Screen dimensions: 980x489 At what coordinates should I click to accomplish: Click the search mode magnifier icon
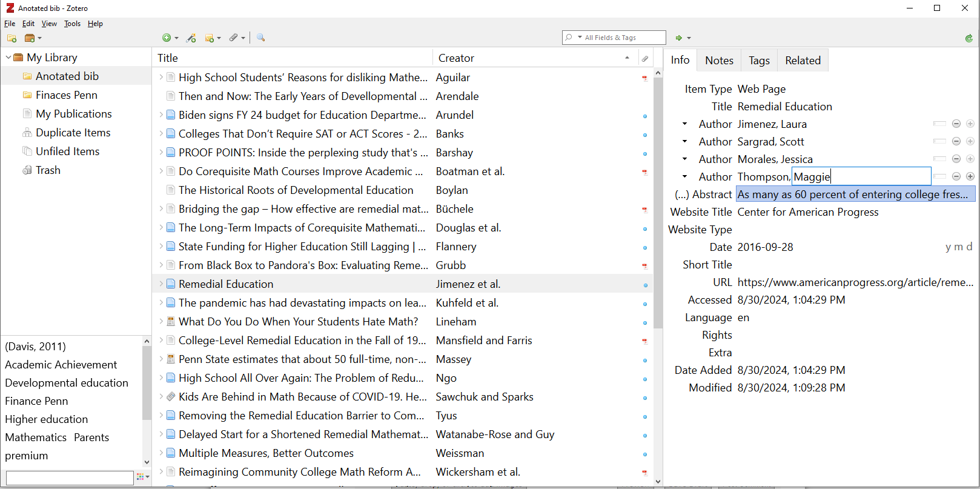569,38
